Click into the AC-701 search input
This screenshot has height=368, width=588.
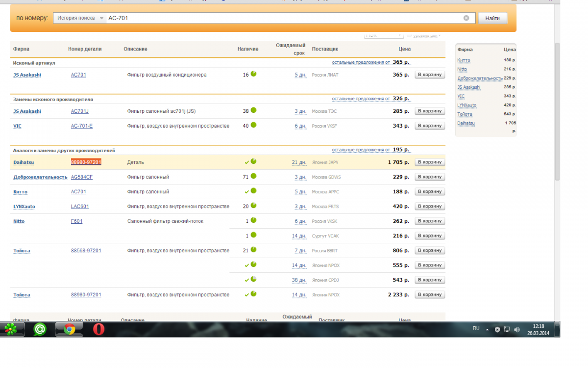(284, 18)
